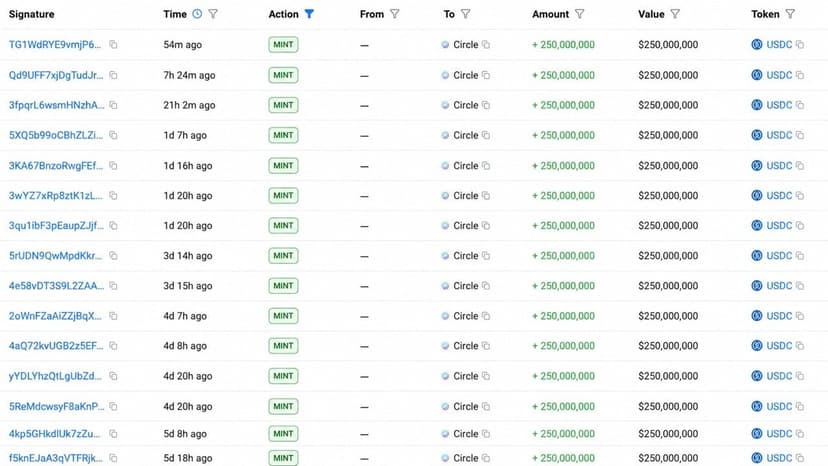This screenshot has width=828, height=466.
Task: Copy USDC token address in 54m ago row
Action: tap(800, 45)
